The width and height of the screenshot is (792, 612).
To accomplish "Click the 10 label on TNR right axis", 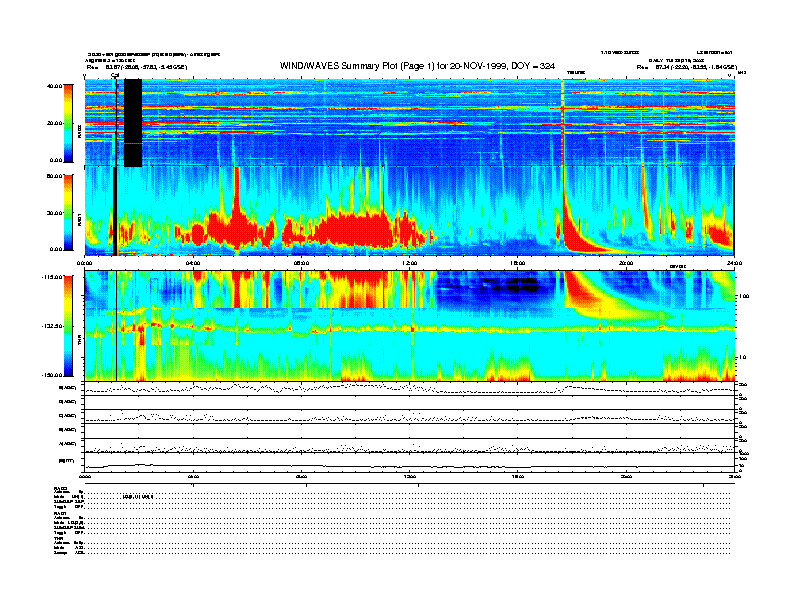I will click(744, 357).
